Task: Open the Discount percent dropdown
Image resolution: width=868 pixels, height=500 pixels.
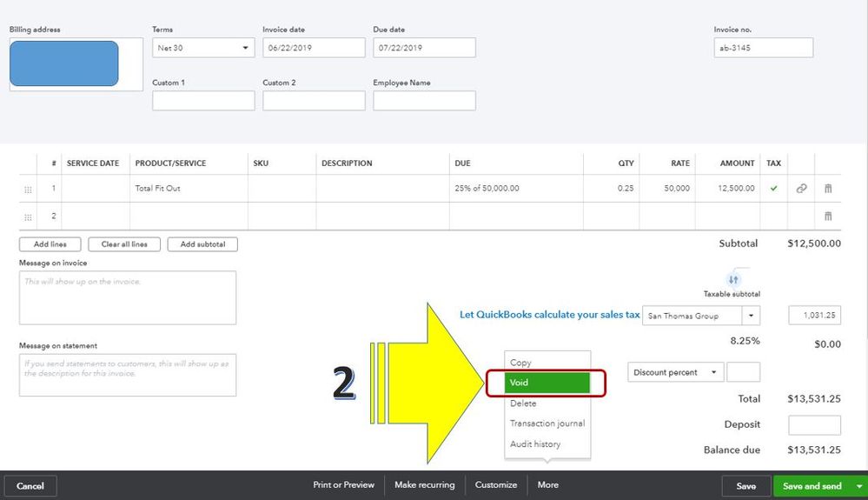Action: 676,372
